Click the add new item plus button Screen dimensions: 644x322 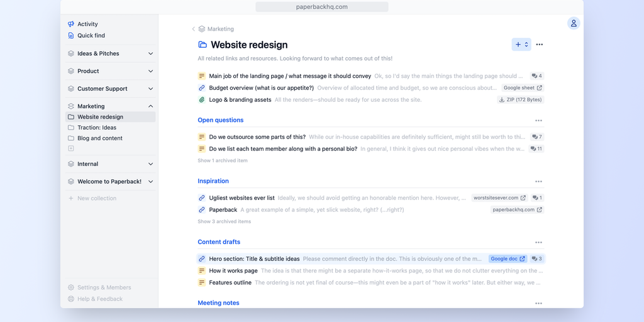[518, 45]
